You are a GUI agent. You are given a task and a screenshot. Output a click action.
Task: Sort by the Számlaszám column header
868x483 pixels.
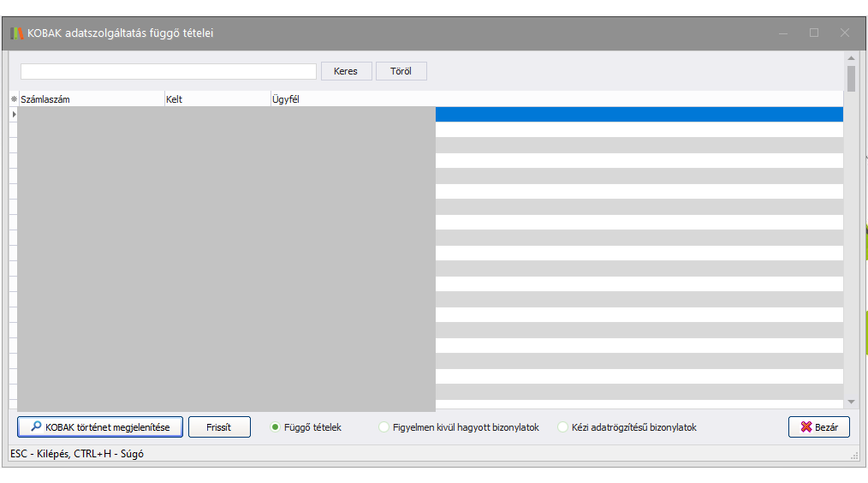(90, 99)
